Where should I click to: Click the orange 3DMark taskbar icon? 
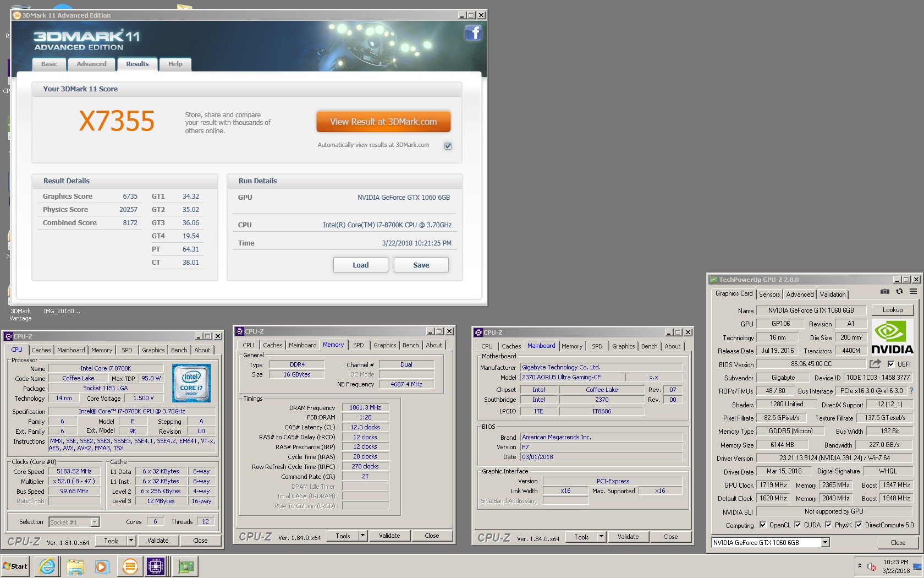click(130, 566)
